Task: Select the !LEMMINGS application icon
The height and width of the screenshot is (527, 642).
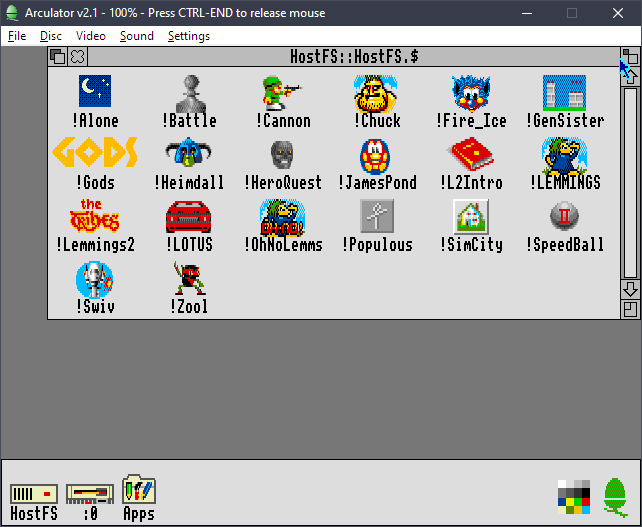Action: [565, 156]
